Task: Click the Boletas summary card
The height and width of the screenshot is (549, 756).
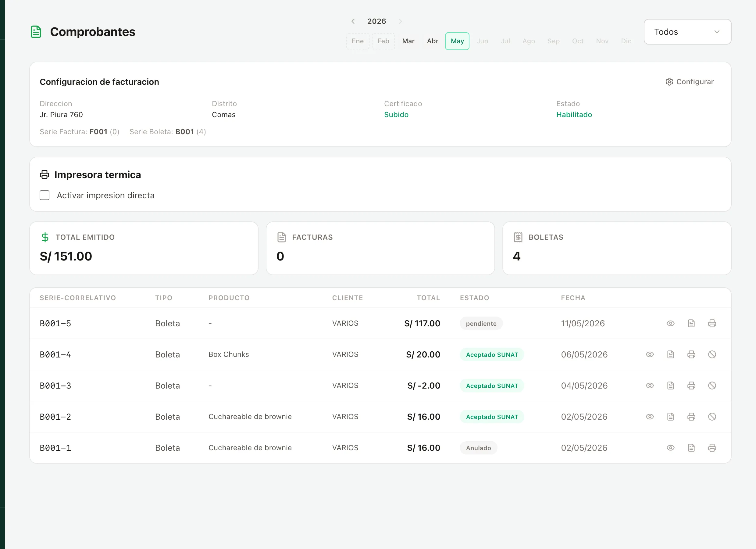Action: click(x=617, y=248)
